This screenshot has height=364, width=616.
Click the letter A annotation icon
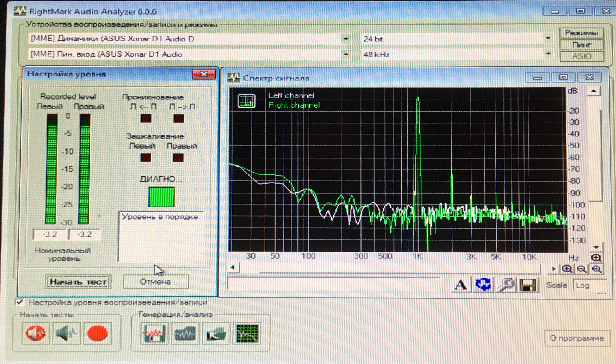click(x=461, y=285)
